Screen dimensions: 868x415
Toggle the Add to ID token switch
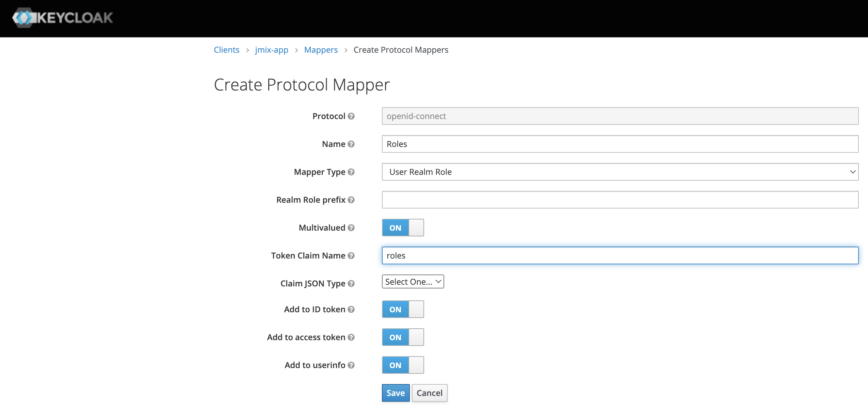403,309
